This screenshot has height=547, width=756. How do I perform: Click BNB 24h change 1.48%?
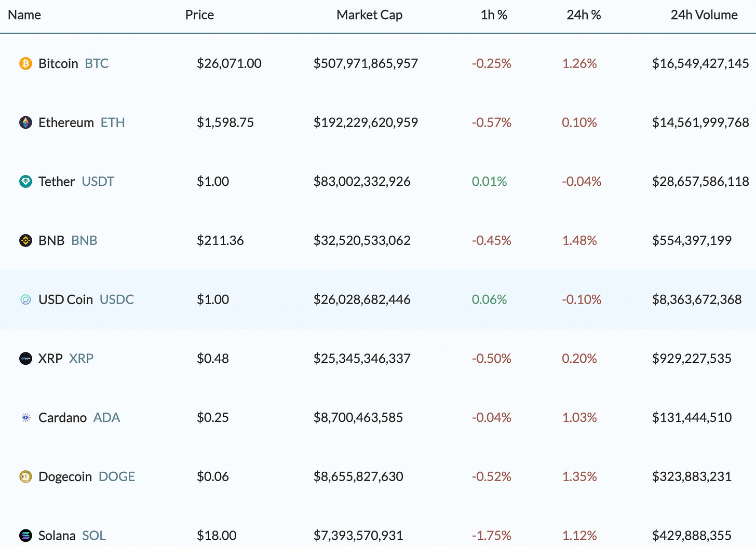[x=579, y=241]
